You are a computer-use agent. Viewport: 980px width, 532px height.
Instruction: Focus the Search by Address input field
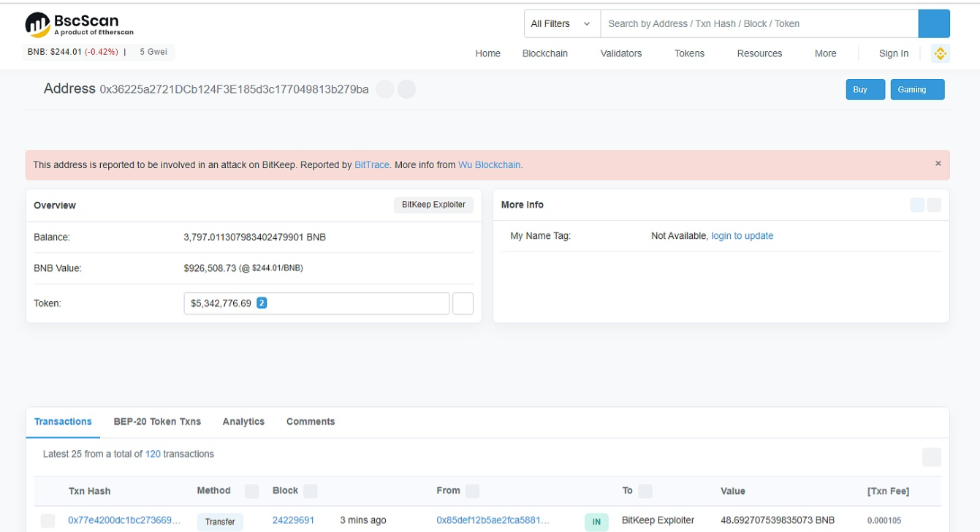click(759, 23)
